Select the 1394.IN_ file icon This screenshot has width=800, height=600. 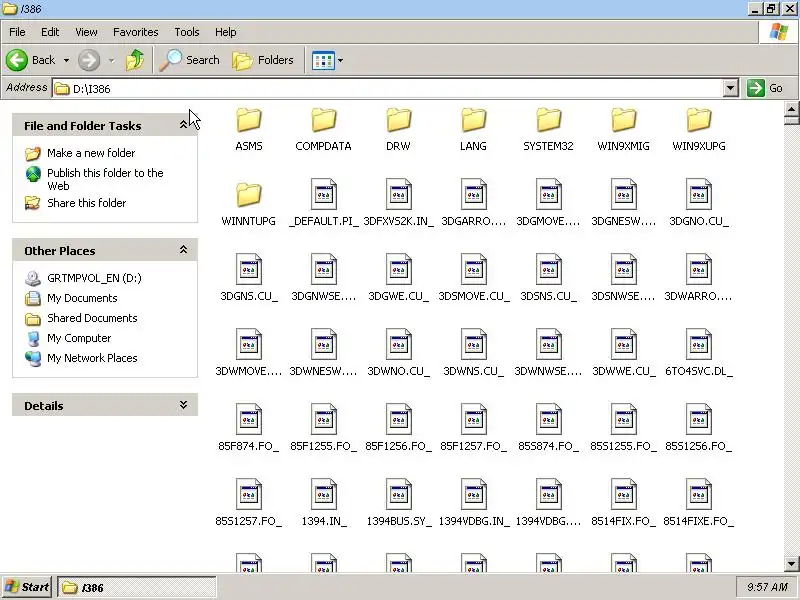click(323, 494)
